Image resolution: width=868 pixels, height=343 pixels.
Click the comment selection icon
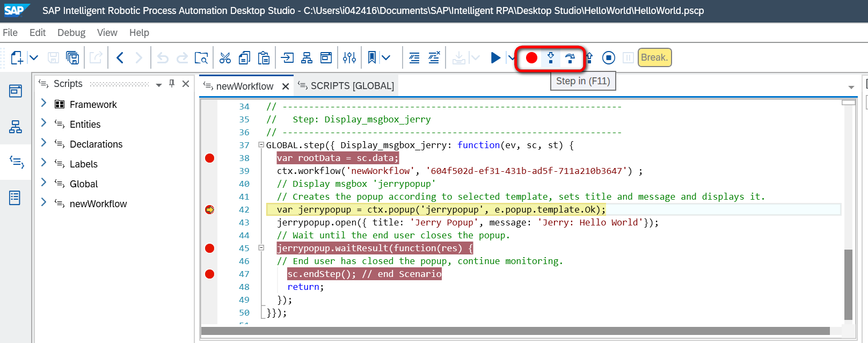414,58
